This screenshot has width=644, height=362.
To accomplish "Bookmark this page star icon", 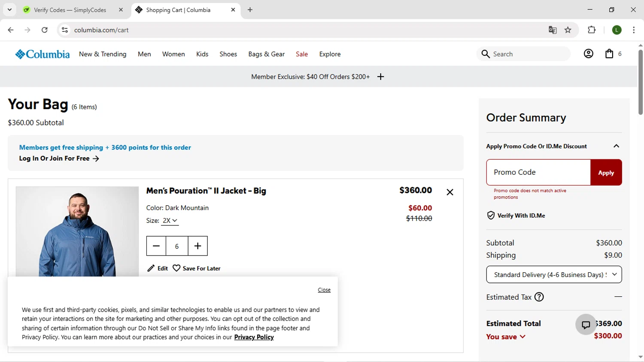I will (568, 30).
